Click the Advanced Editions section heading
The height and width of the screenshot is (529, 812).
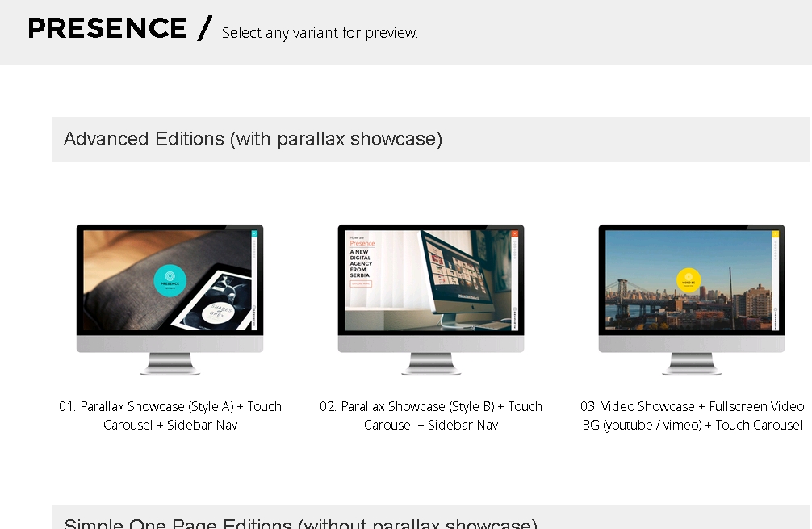253,139
